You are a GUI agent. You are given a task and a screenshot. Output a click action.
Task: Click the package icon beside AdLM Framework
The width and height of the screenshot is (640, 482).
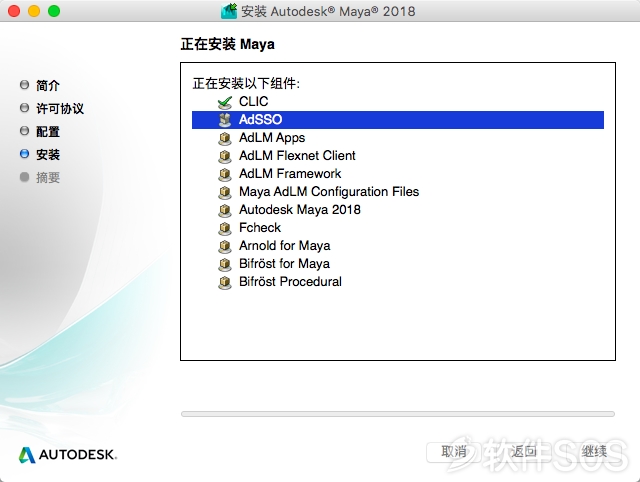tap(224, 174)
